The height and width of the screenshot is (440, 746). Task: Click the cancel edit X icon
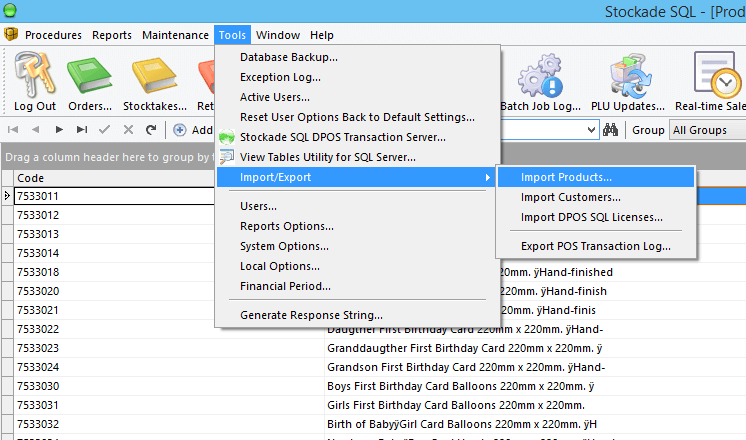[x=128, y=129]
